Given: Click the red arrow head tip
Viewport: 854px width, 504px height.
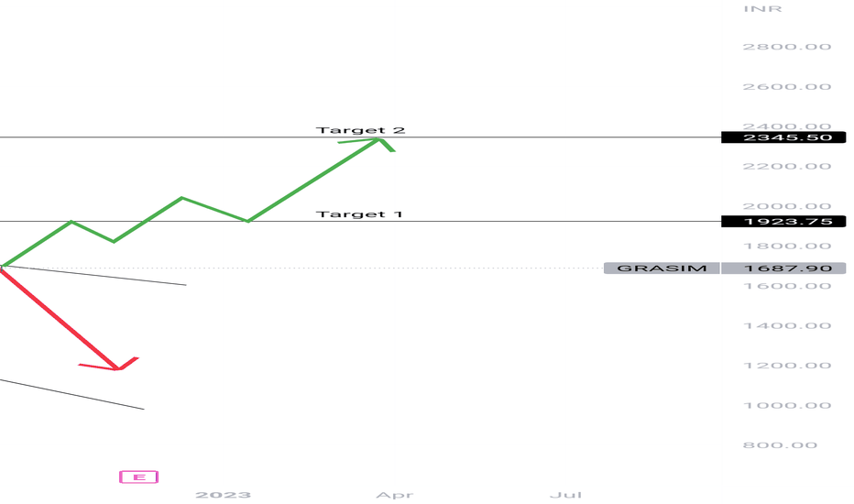Looking at the screenshot, I should (117, 368).
